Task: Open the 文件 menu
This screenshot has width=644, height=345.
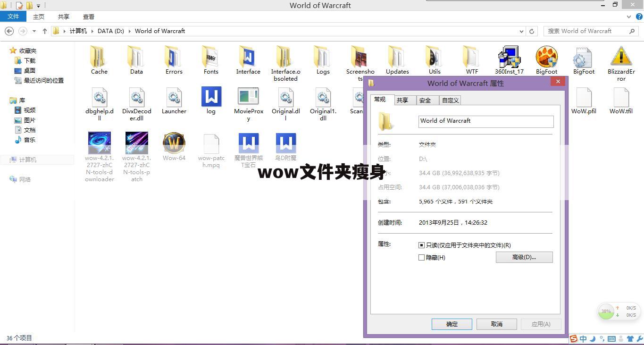Action: (x=13, y=17)
